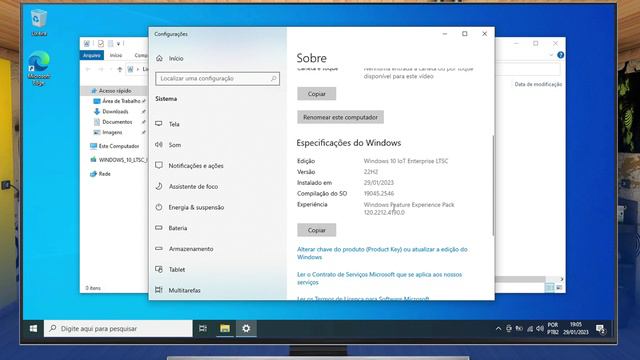Open Contrato de Serviços Microsoft link
This screenshot has width=640, height=360.
pos(380,278)
